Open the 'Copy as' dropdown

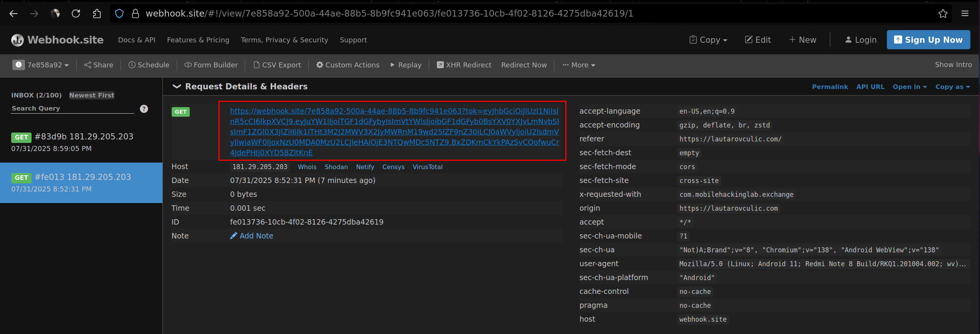point(953,87)
